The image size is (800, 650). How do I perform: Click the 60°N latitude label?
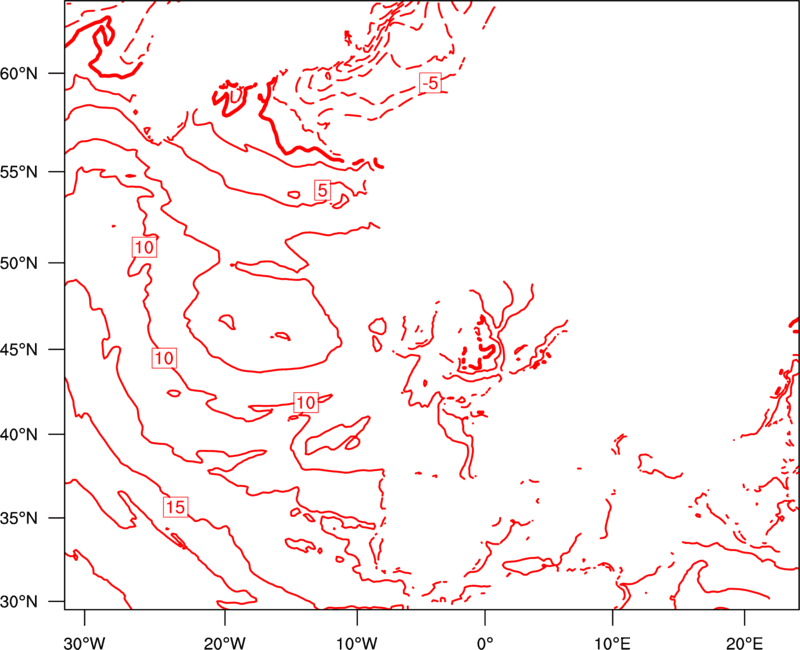pos(19,73)
